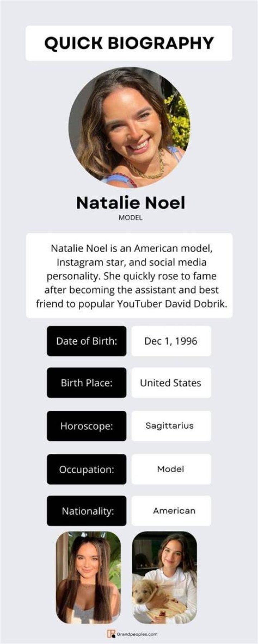
Task: Click the Occupation label
Action: click(87, 469)
